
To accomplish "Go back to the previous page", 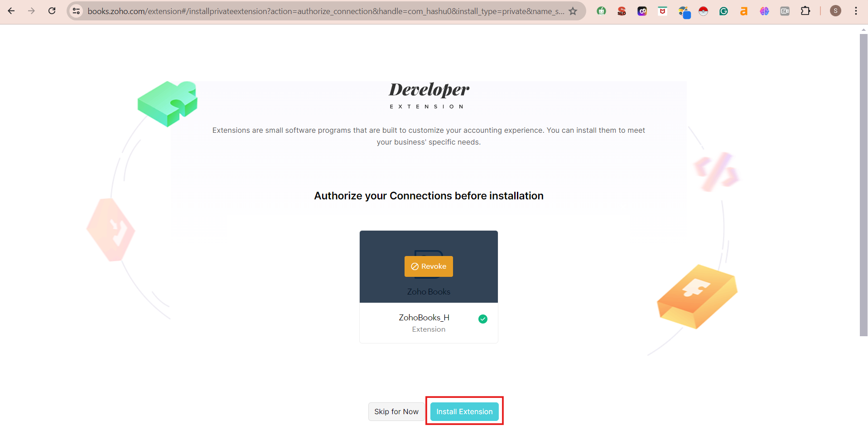I will pos(11,11).
